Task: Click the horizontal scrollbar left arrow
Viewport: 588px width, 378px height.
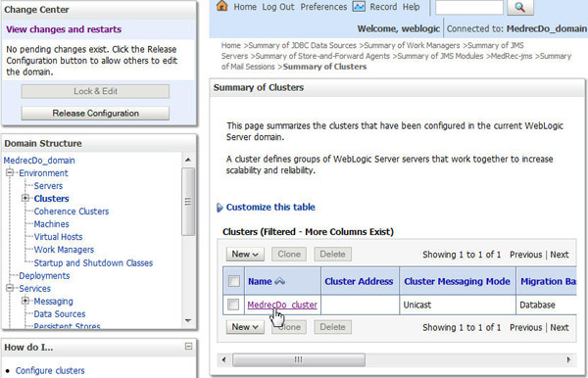Action: [223, 359]
